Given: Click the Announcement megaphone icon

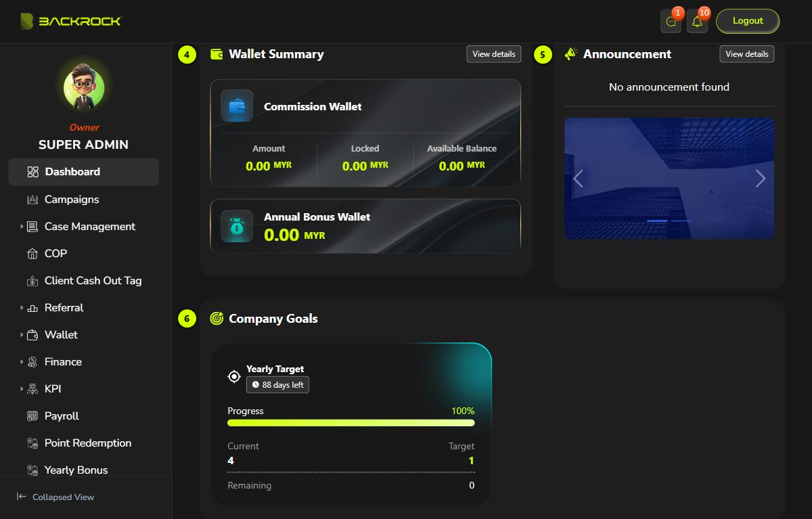Looking at the screenshot, I should 571,54.
